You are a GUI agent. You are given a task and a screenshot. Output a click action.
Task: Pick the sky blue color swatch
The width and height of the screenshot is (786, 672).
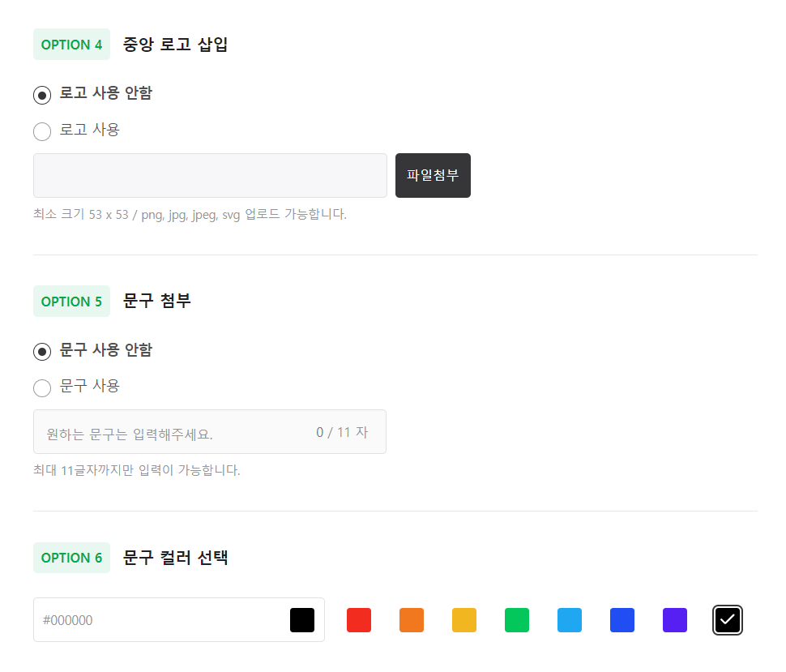[x=570, y=620]
